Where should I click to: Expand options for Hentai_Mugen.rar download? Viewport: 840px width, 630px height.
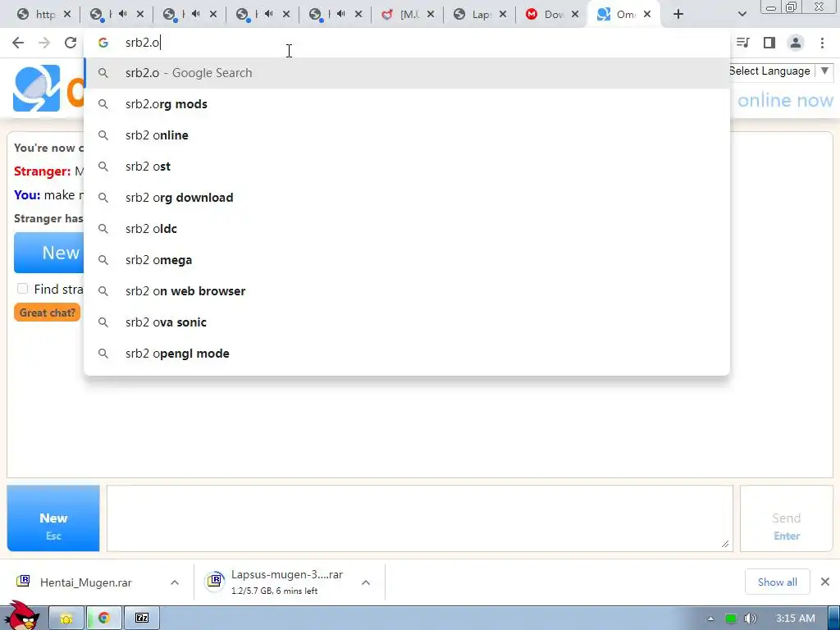pyautogui.click(x=175, y=582)
